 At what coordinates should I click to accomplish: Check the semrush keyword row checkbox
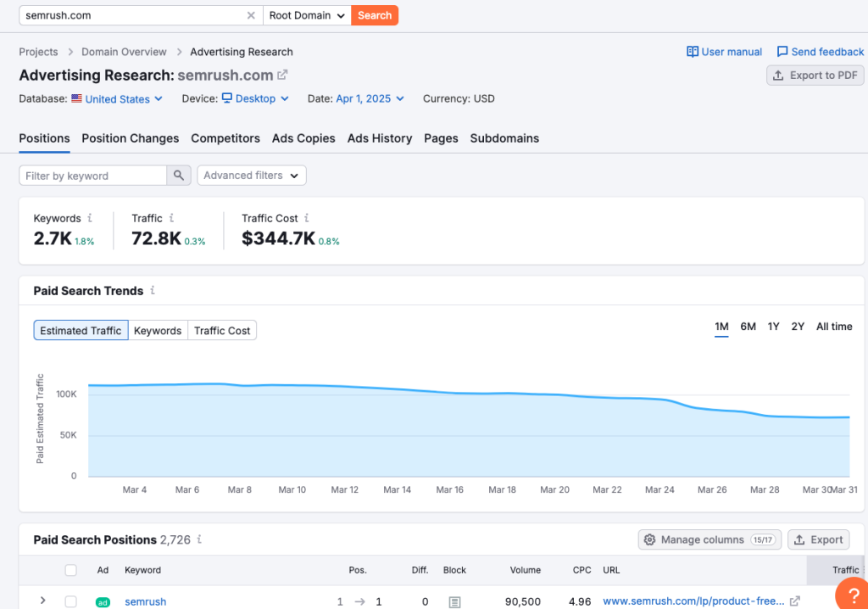71,602
